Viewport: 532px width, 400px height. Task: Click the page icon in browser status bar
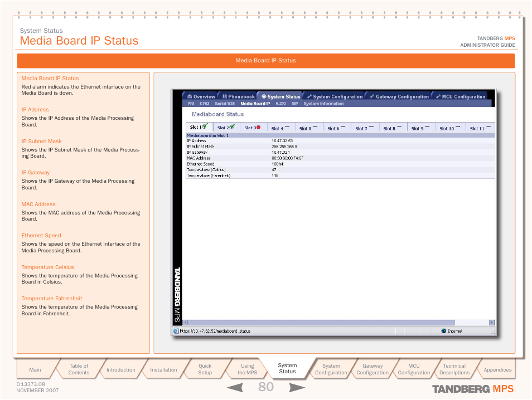176,330
